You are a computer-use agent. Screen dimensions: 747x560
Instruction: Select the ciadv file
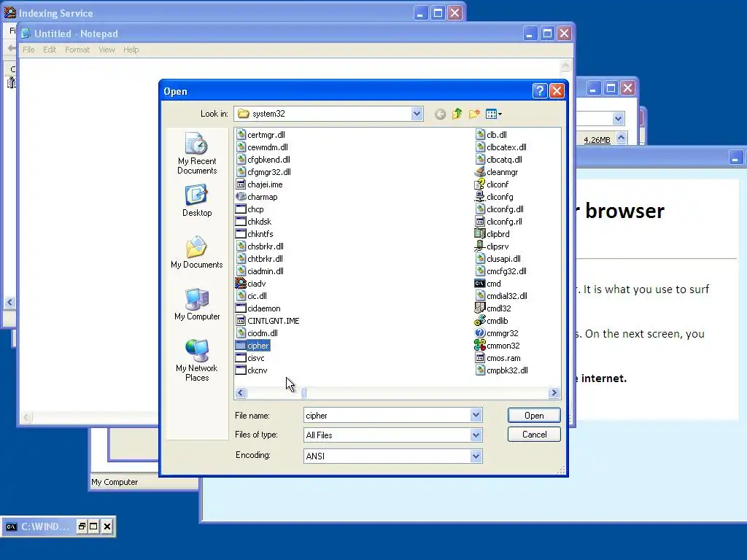[251, 284]
